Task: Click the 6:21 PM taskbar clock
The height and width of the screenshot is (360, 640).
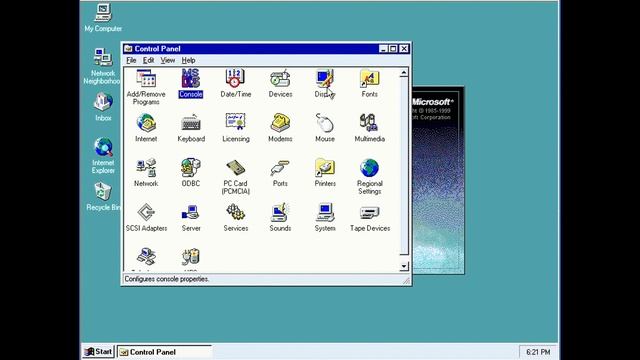Action: point(538,352)
